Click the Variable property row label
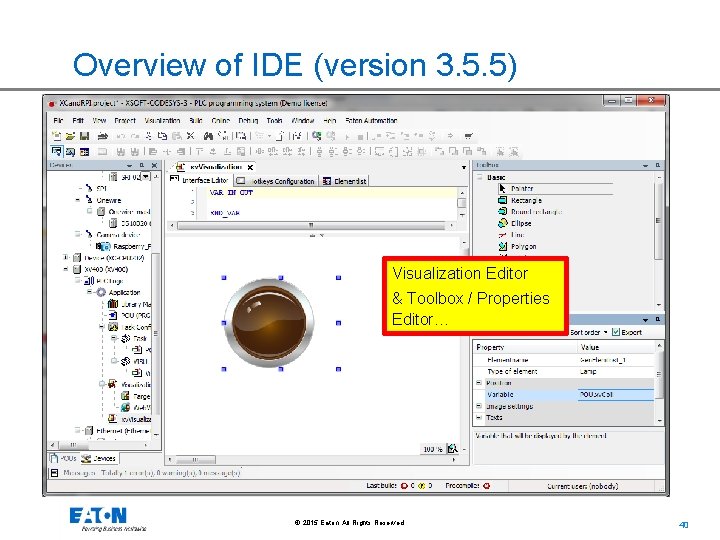Viewport: 720px width, 540px height. (x=500, y=394)
